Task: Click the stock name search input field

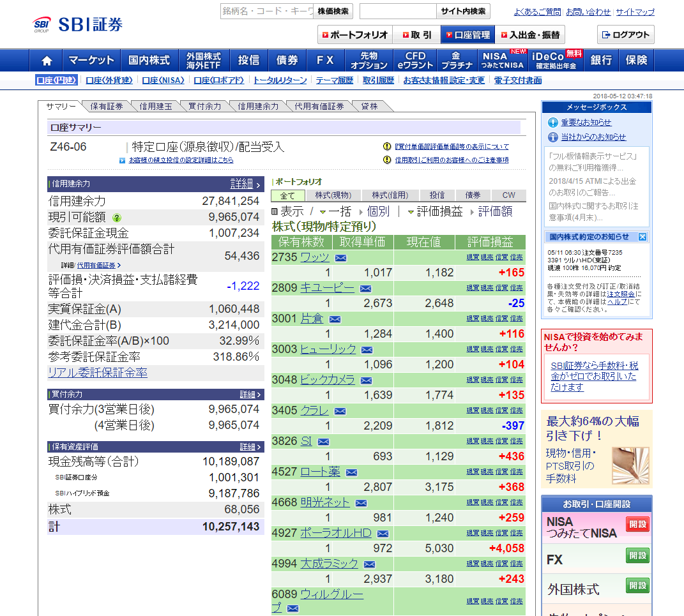Action: pyautogui.click(x=267, y=11)
